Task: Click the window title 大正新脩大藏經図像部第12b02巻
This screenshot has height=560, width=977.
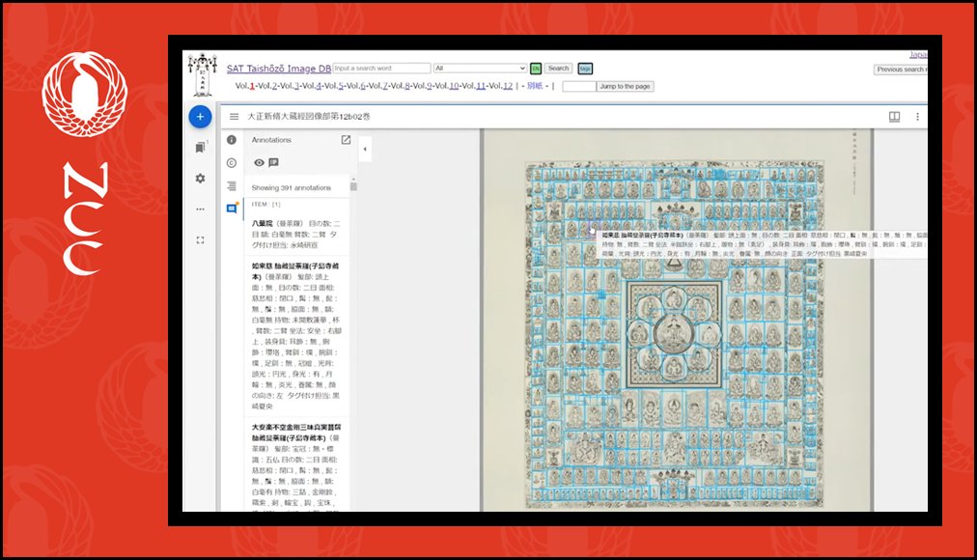Action: pyautogui.click(x=308, y=117)
